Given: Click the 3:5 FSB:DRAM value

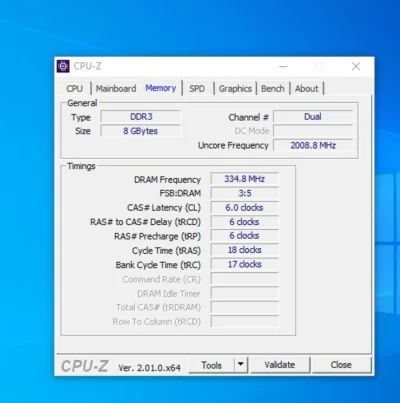Looking at the screenshot, I should pos(244,193).
